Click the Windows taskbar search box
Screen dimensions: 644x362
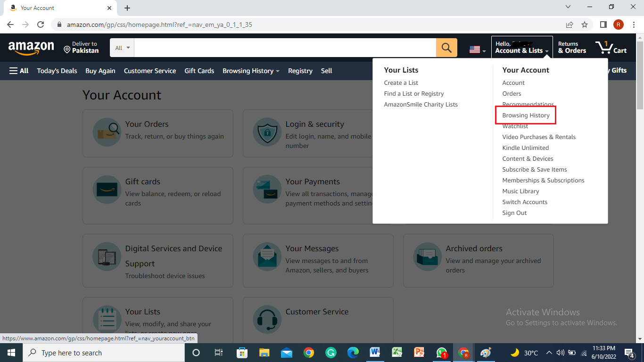click(x=103, y=353)
